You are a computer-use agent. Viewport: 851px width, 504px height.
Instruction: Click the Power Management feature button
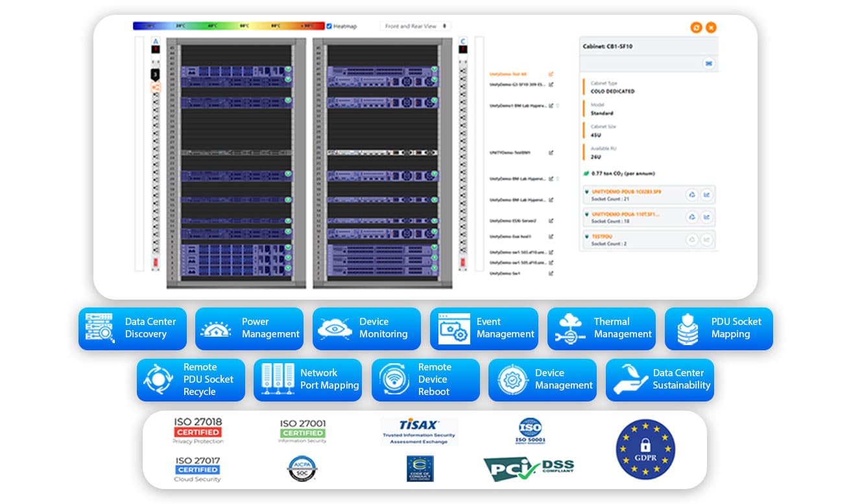click(249, 328)
